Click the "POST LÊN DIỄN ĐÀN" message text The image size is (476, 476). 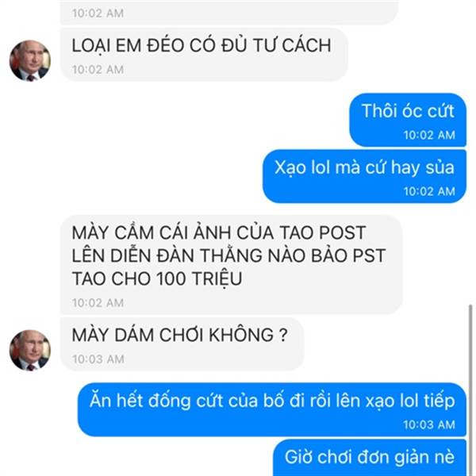coord(229,244)
